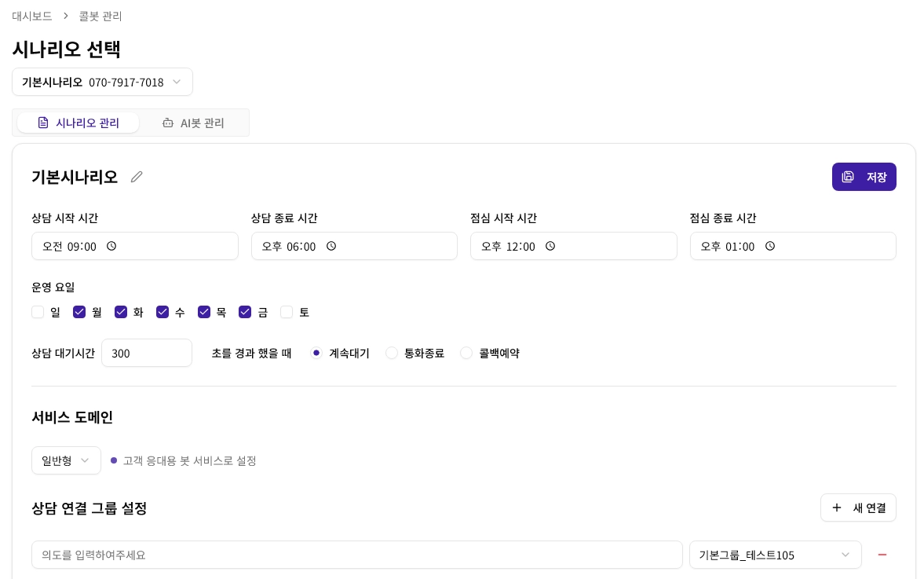924x579 pixels.
Task: Click the breadcrumb chevron separator icon
Action: click(x=66, y=16)
